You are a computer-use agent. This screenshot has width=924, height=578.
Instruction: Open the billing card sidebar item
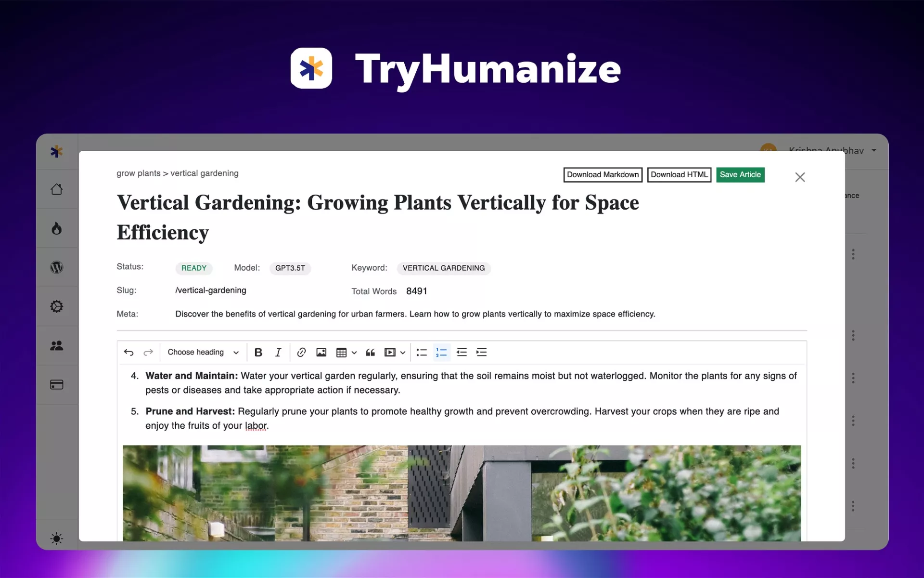tap(57, 384)
